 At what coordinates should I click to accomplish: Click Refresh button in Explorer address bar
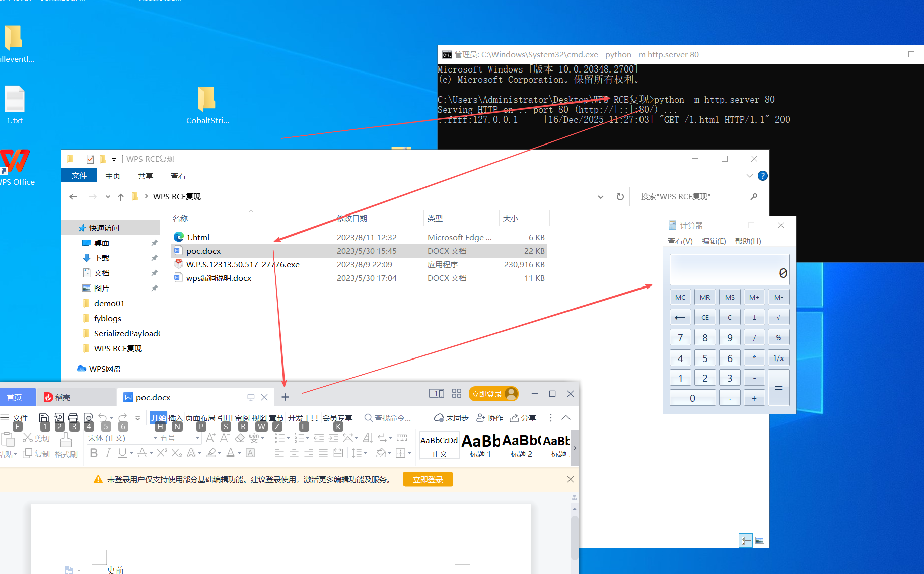point(620,197)
